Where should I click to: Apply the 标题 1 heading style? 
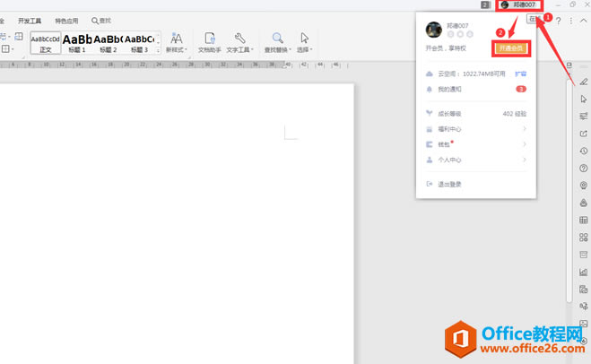coord(77,41)
